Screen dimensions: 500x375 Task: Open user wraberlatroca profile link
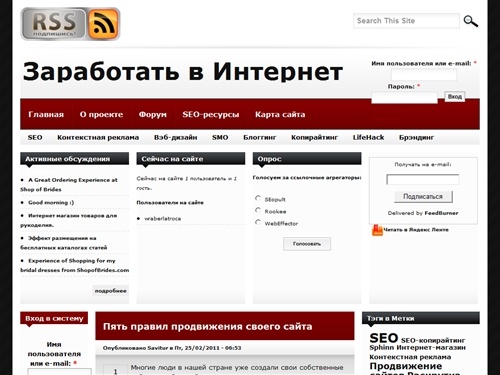click(x=163, y=219)
